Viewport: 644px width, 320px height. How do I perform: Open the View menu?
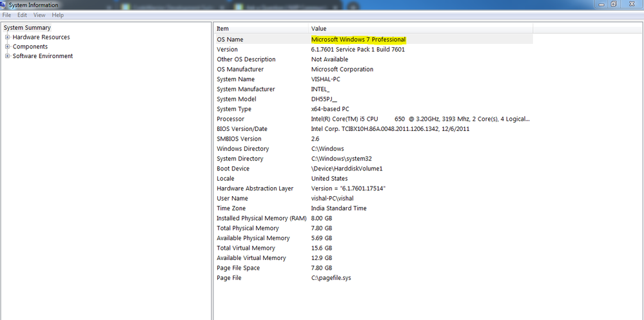[39, 15]
